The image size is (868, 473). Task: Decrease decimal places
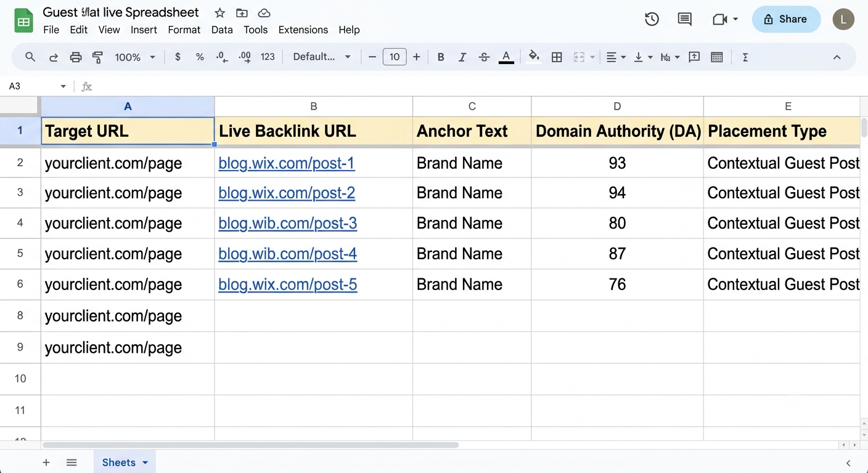(222, 57)
